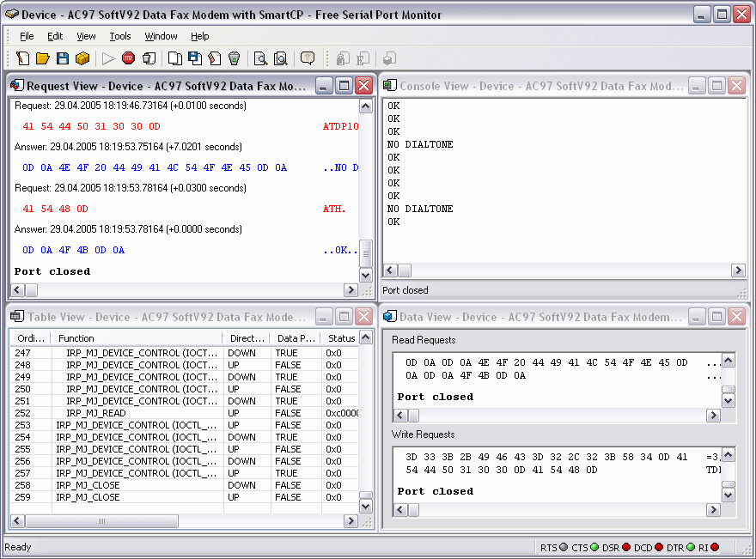The height and width of the screenshot is (559, 756).
Task: Click the Ready status bar text
Action: [x=18, y=547]
